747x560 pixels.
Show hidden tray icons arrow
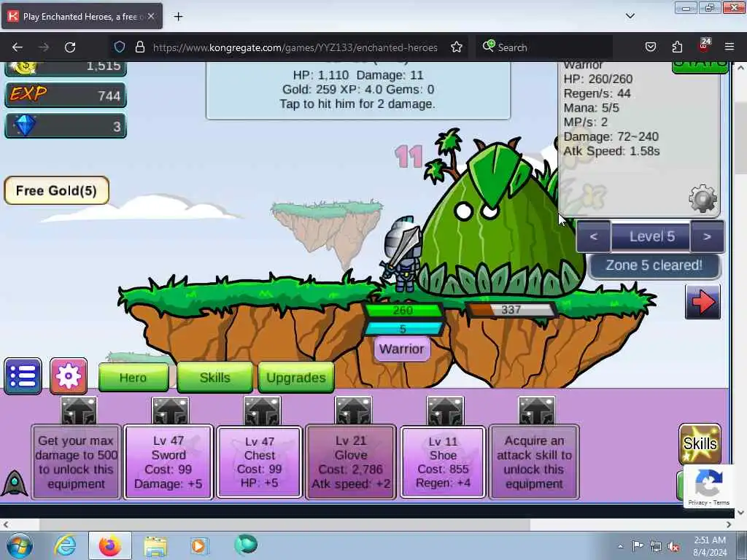point(620,546)
